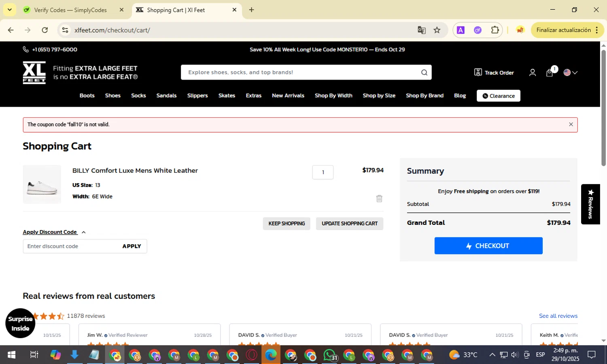This screenshot has height=364, width=607.
Task: Call the phone number +1 (651) 797-6000
Action: [x=50, y=49]
